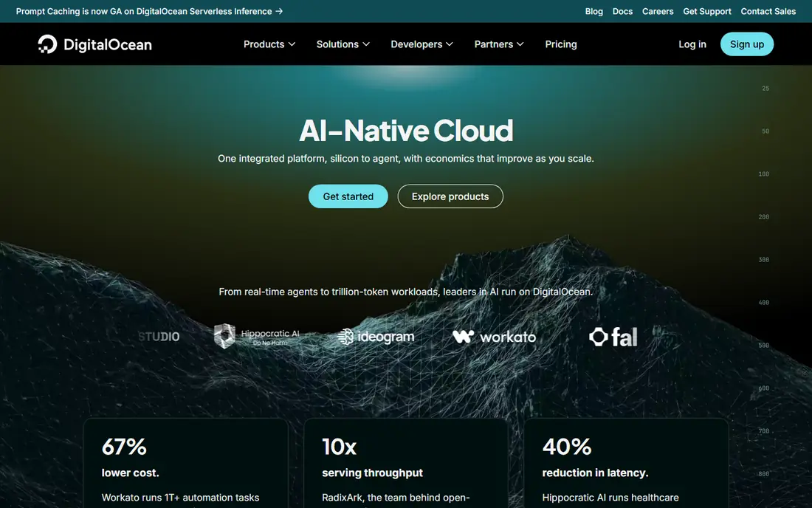812x508 pixels.
Task: Click the DigitalOcean wordmark
Action: click(108, 44)
